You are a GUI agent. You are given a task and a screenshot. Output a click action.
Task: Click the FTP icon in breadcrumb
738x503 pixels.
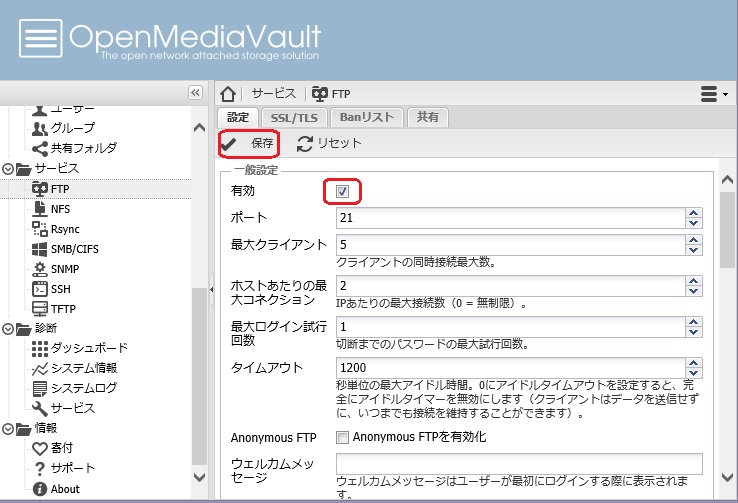pos(320,94)
